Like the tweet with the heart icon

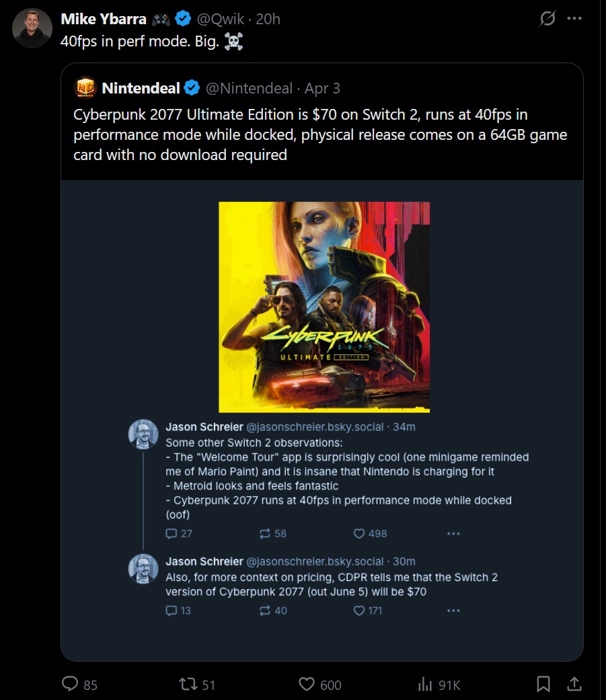pos(307,684)
